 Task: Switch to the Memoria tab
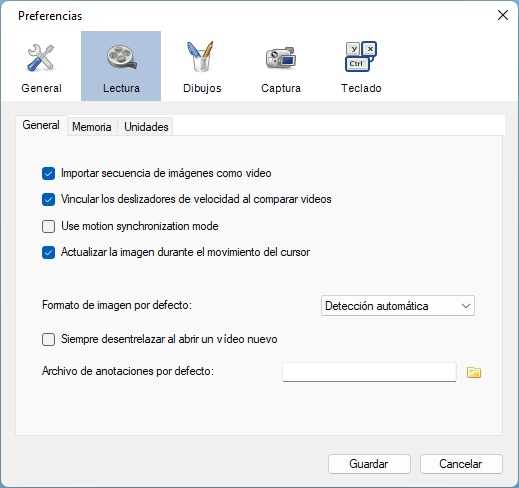pos(92,127)
